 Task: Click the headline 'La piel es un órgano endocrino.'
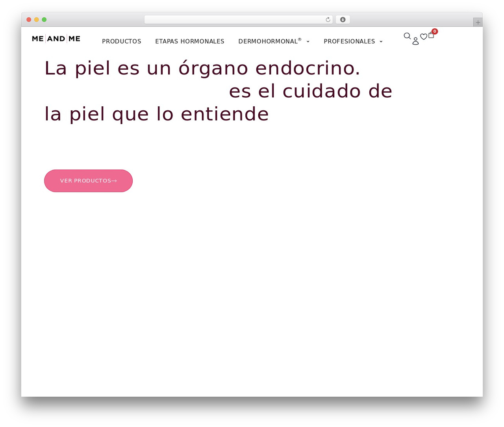tap(202, 68)
